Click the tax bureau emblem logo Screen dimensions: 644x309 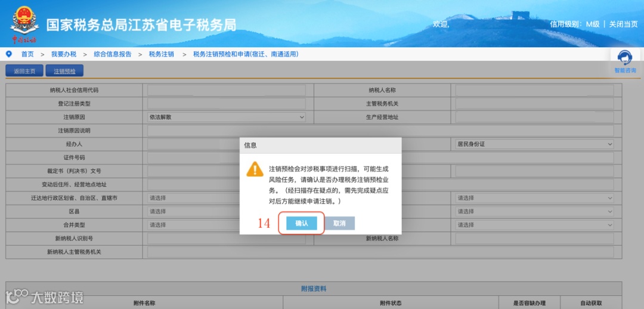[x=24, y=24]
